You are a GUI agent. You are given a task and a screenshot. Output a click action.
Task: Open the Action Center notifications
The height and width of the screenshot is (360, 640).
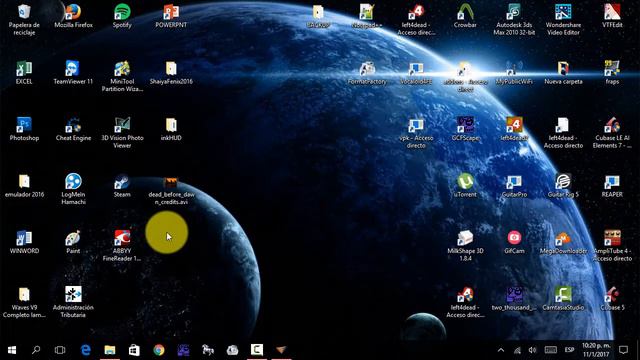click(623, 350)
